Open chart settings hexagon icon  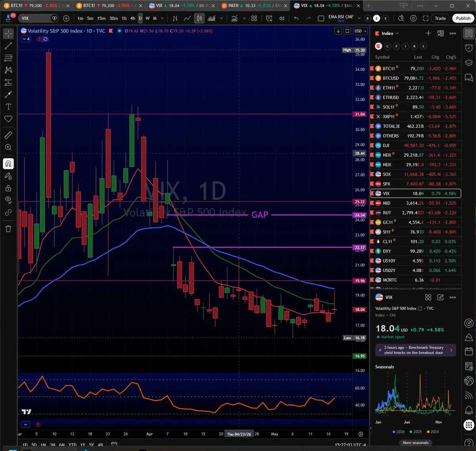click(413, 18)
